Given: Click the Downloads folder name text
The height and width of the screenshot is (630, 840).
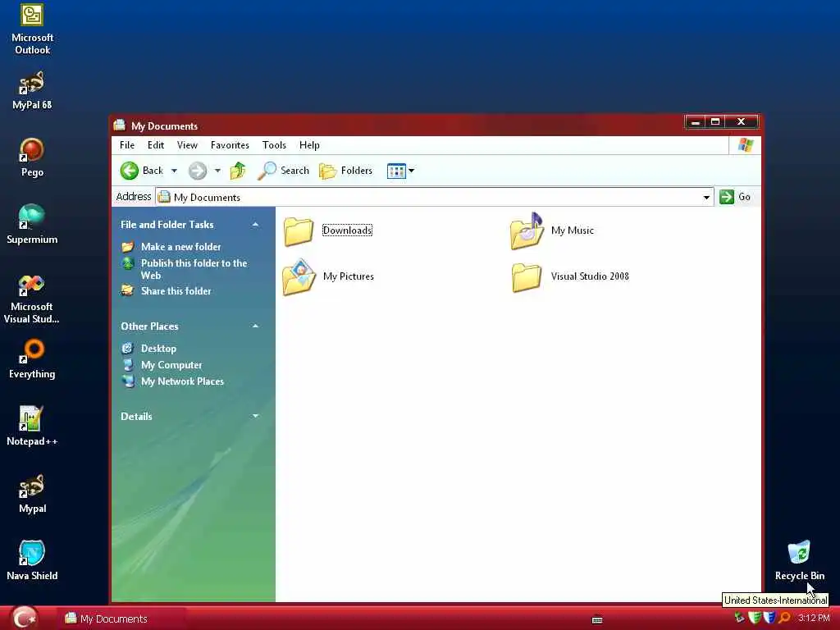Looking at the screenshot, I should click(347, 231).
